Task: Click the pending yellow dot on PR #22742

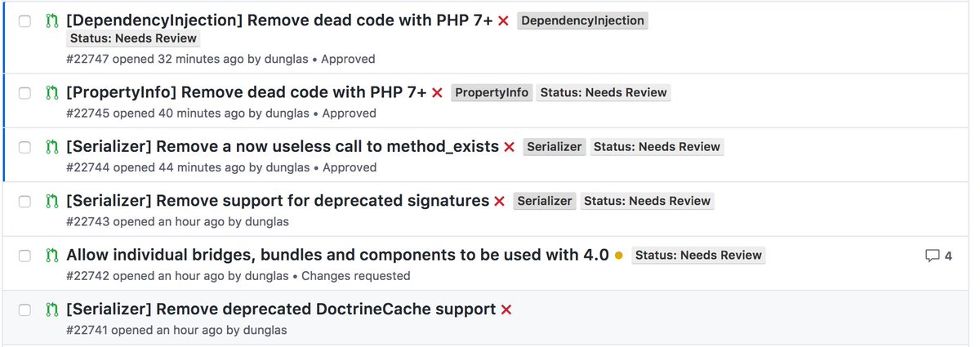Action: point(618,256)
